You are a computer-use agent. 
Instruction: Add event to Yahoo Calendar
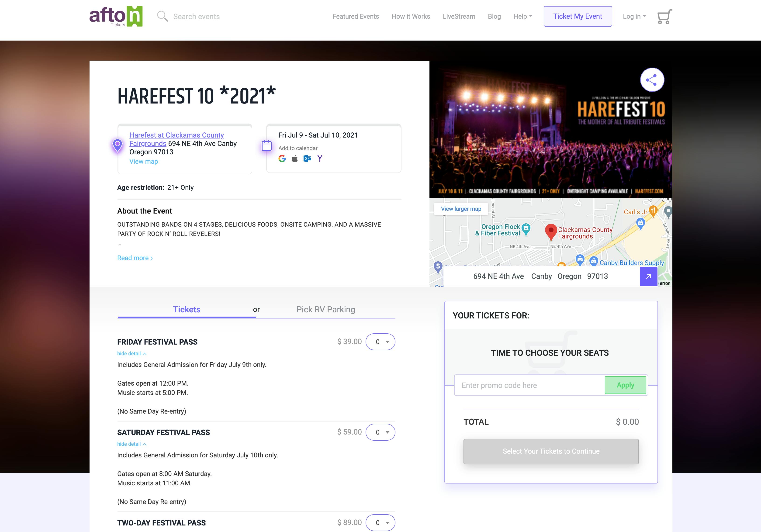pos(319,159)
